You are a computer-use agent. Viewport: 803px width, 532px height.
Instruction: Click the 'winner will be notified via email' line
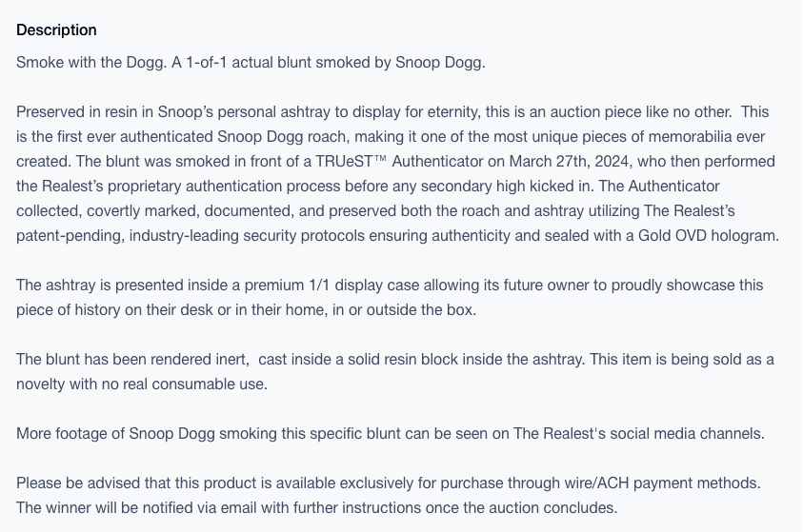[x=316, y=508]
